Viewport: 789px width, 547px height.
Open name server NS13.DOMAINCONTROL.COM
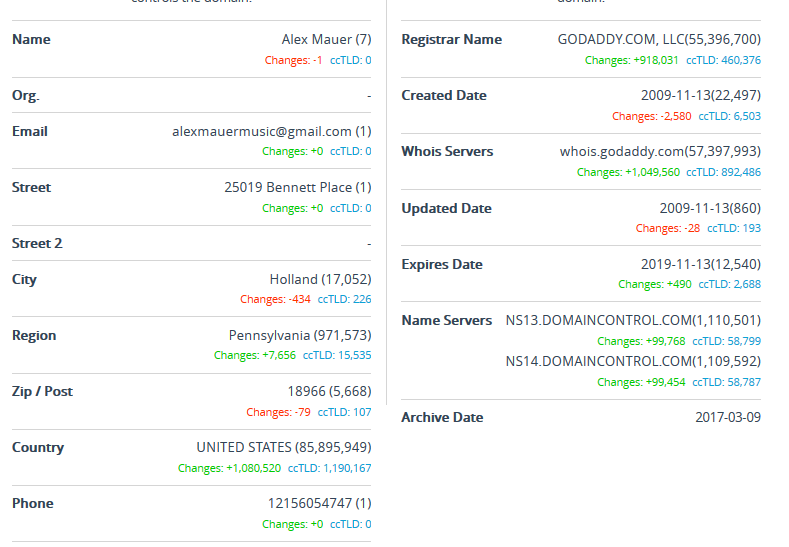[x=633, y=320]
